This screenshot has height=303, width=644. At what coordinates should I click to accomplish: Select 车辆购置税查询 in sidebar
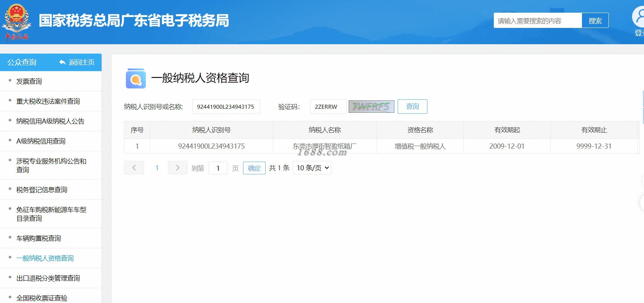click(x=38, y=238)
